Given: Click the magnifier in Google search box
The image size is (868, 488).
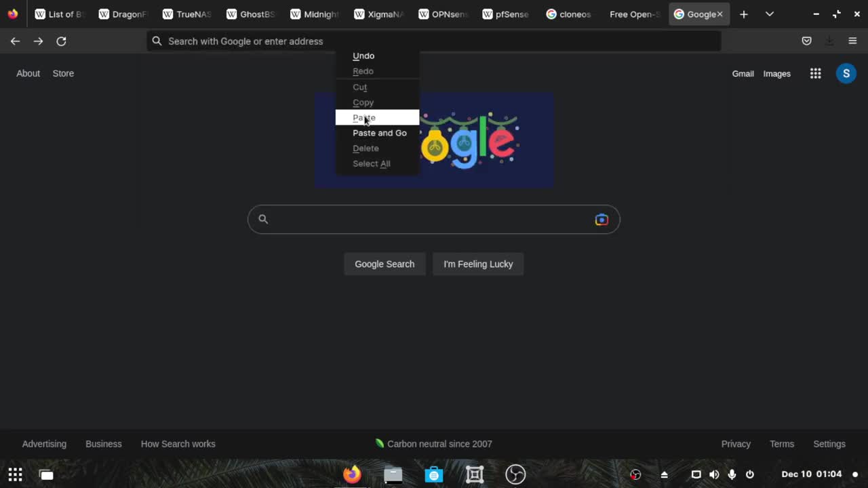Looking at the screenshot, I should point(263,219).
